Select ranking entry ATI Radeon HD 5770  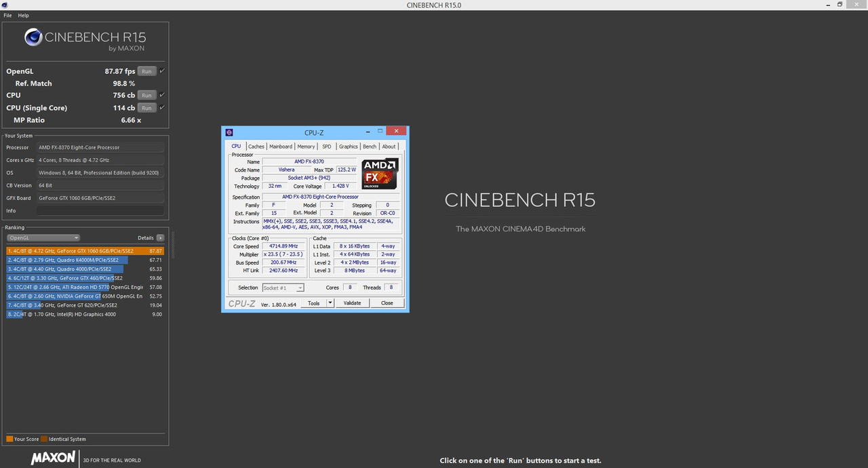point(85,287)
